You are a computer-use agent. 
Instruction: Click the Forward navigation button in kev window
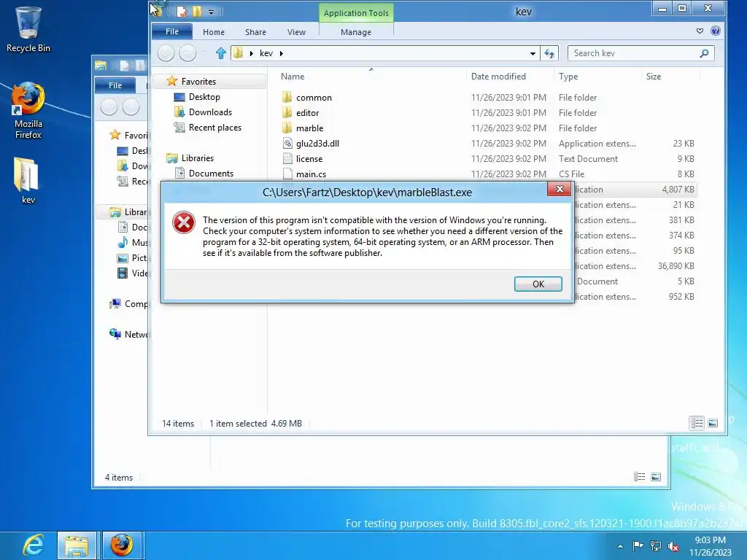click(x=187, y=52)
